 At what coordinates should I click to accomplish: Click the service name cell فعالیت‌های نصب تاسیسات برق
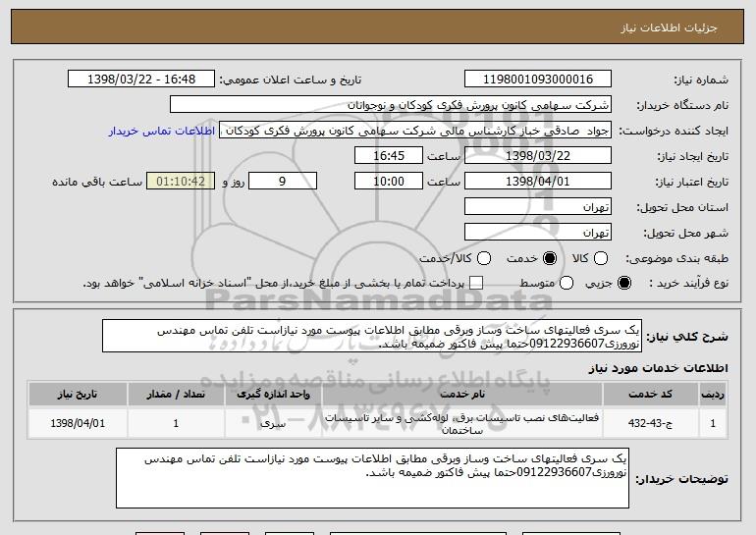pyautogui.click(x=462, y=423)
